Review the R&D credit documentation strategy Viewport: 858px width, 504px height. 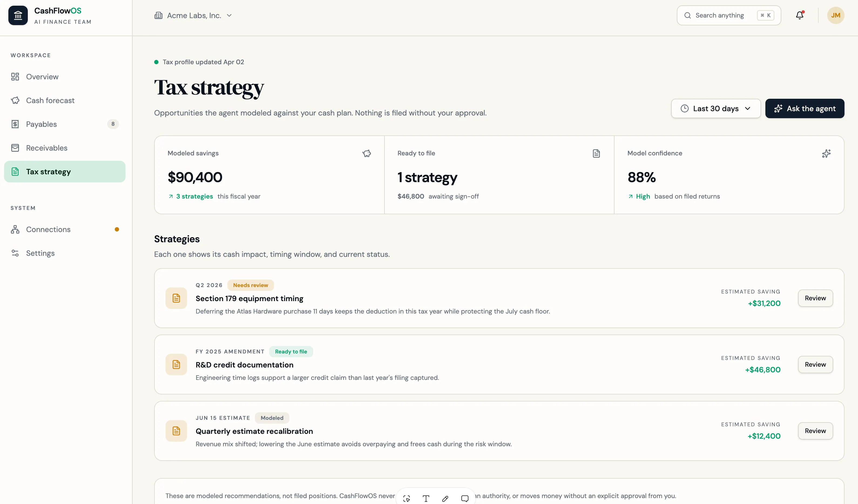click(815, 365)
